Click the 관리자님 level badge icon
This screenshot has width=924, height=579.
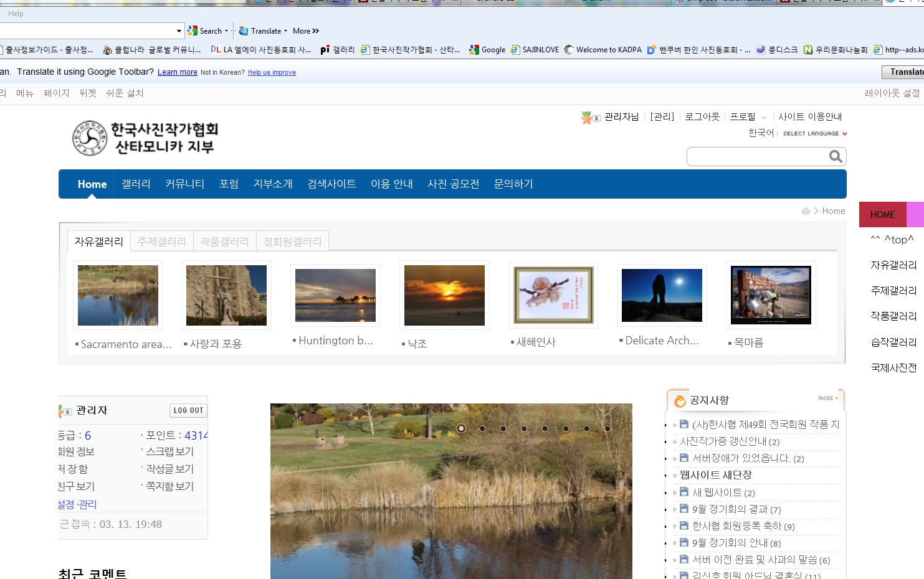[590, 117]
